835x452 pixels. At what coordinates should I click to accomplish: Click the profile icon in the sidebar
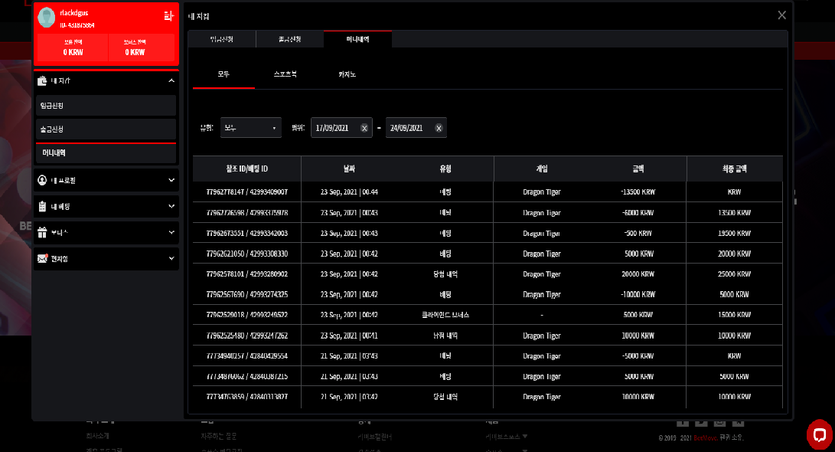[42, 180]
